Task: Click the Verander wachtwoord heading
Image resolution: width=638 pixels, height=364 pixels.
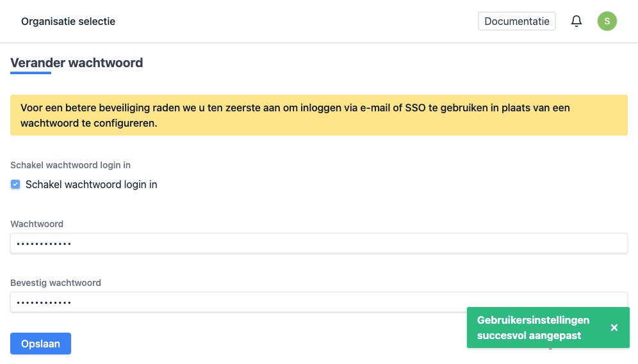Action: (76, 63)
